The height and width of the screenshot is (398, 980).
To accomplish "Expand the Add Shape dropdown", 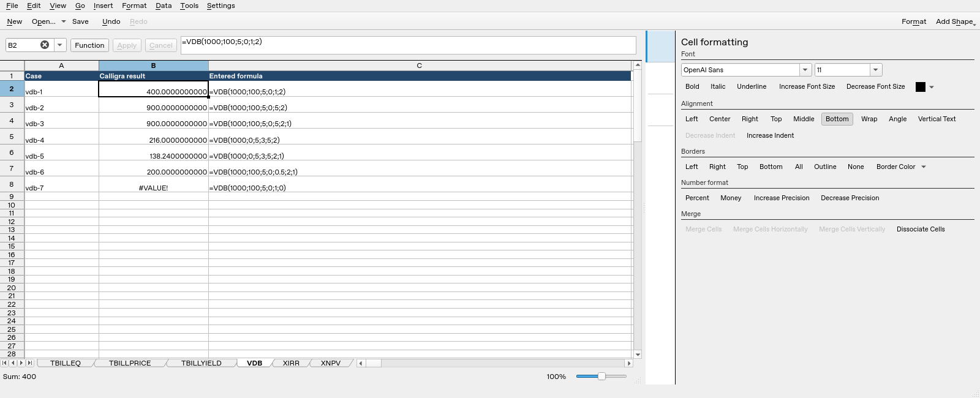I will point(956,21).
